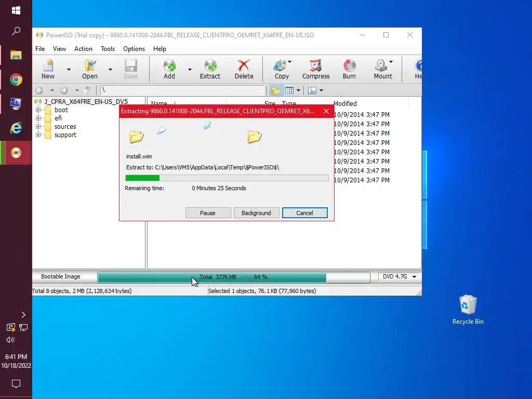The width and height of the screenshot is (532, 399).
Task: Open the Action menu
Action: point(83,49)
